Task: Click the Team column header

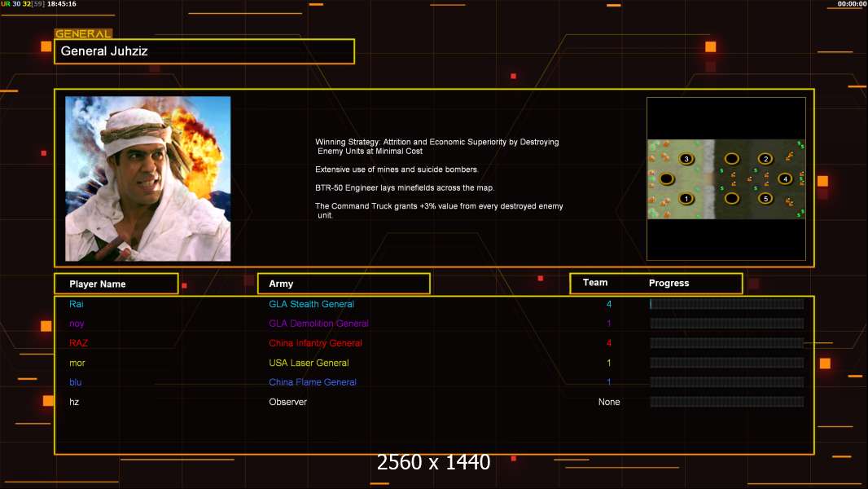Action: (595, 283)
